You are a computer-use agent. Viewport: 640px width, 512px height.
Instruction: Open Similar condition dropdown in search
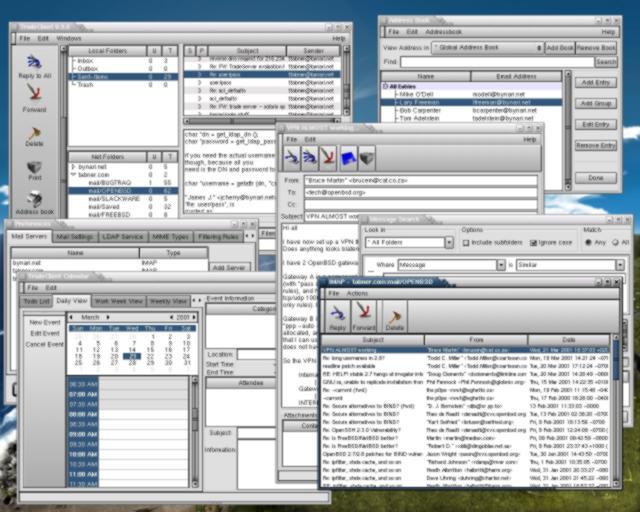click(x=620, y=265)
